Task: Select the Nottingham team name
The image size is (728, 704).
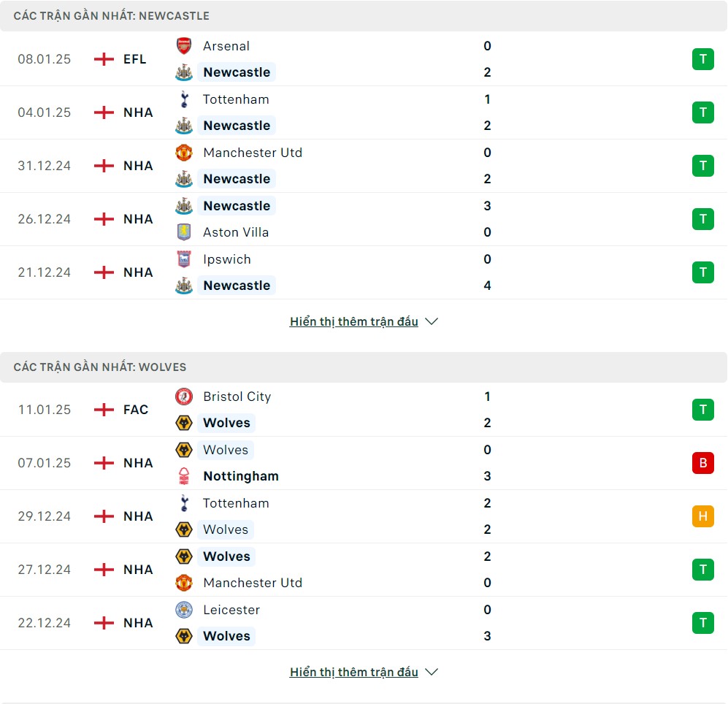Action: pos(241,476)
